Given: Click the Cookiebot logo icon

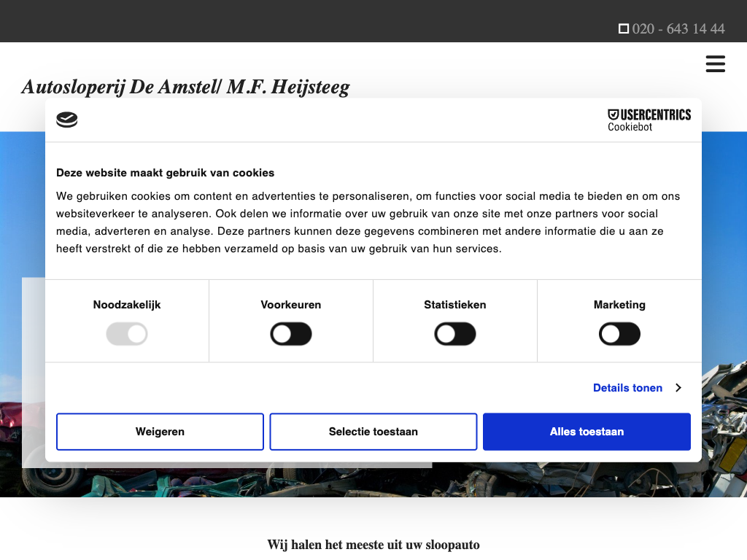Looking at the screenshot, I should click(x=67, y=120).
